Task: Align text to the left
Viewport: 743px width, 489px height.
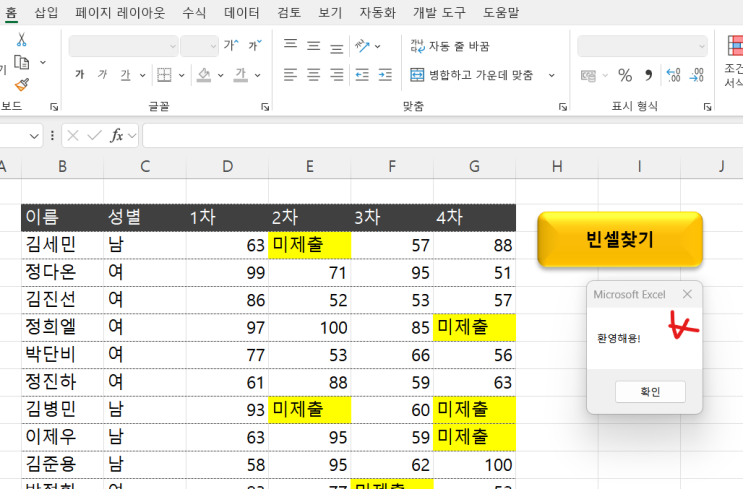Action: point(290,75)
